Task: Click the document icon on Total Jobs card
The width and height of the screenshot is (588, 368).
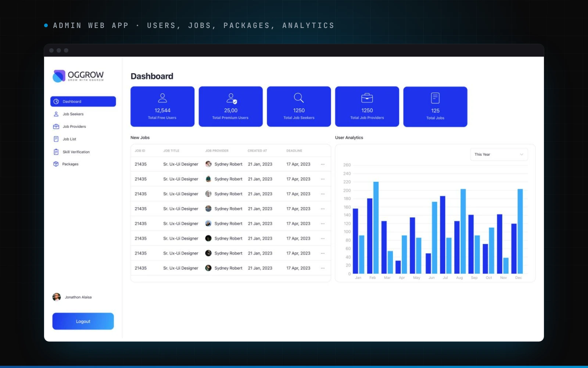Action: click(435, 98)
